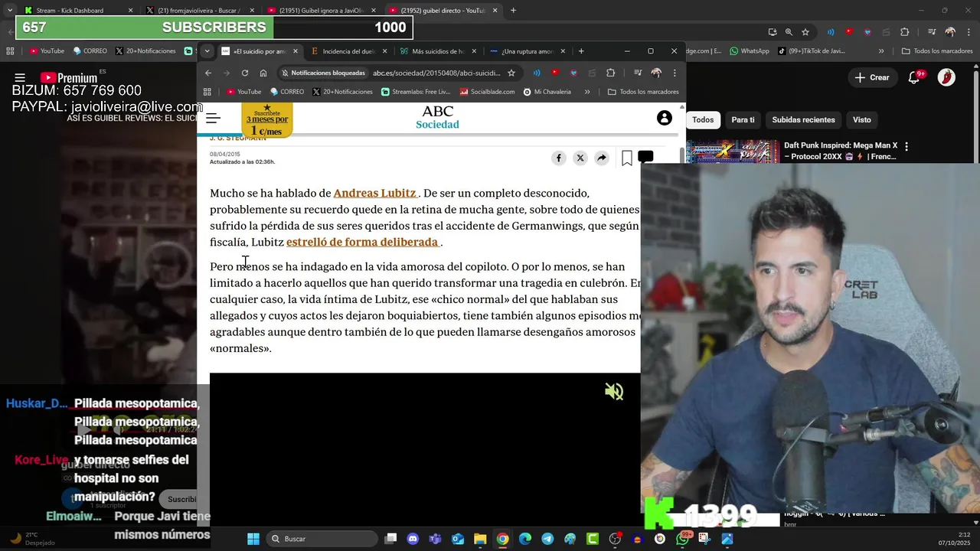This screenshot has height=551, width=980.
Task: Open the Andreas Lubitz link
Action: [x=375, y=194]
